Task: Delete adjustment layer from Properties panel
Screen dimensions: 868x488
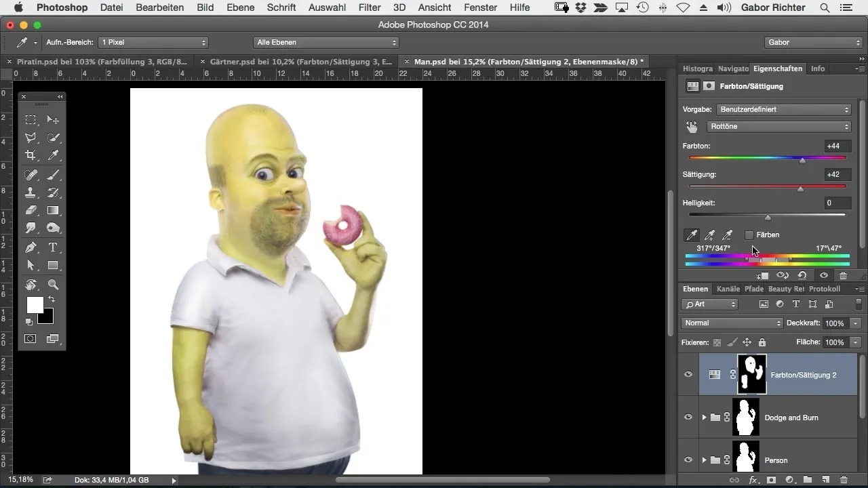Action: pyautogui.click(x=843, y=276)
